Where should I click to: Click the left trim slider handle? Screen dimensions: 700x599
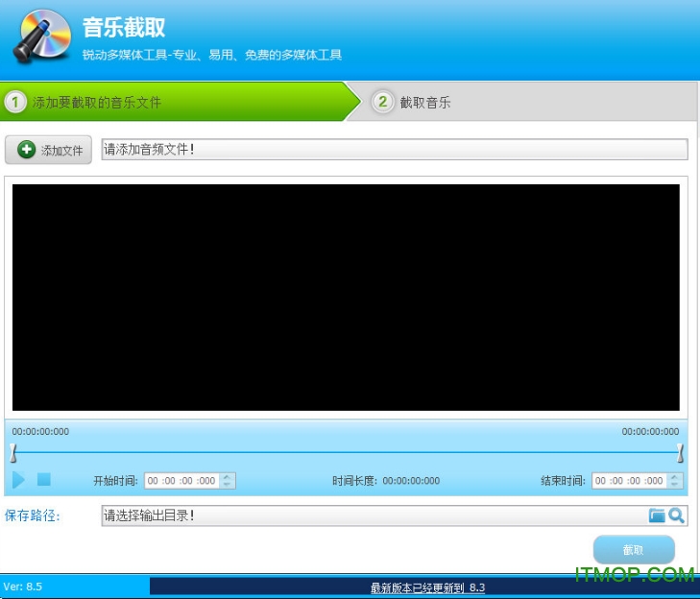click(13, 453)
